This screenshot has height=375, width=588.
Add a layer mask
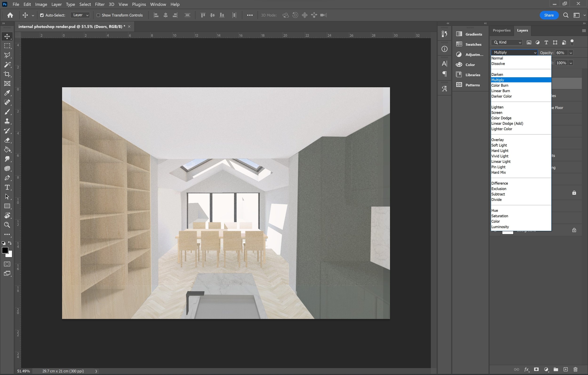tap(536, 369)
